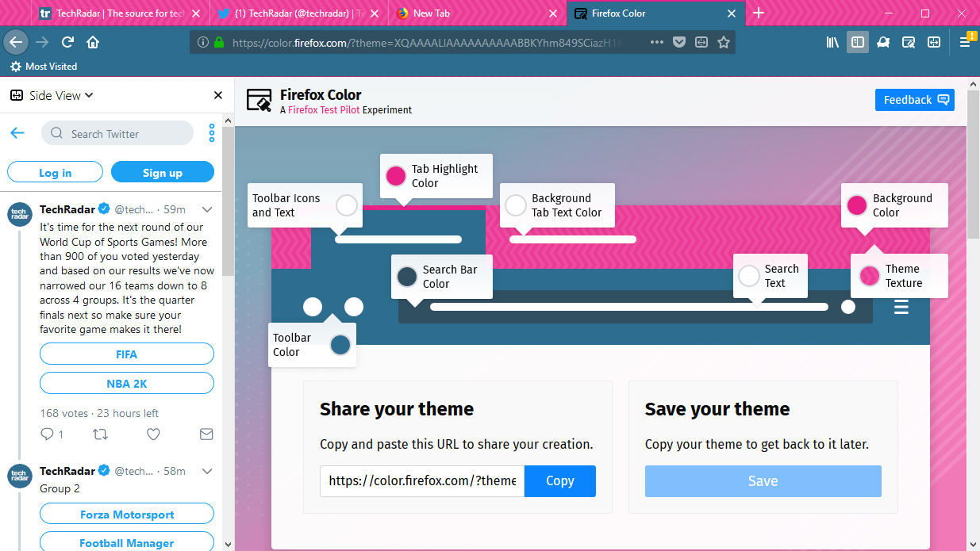Open the Test Pilot toolbar icon
The height and width of the screenshot is (551, 980).
tap(883, 42)
